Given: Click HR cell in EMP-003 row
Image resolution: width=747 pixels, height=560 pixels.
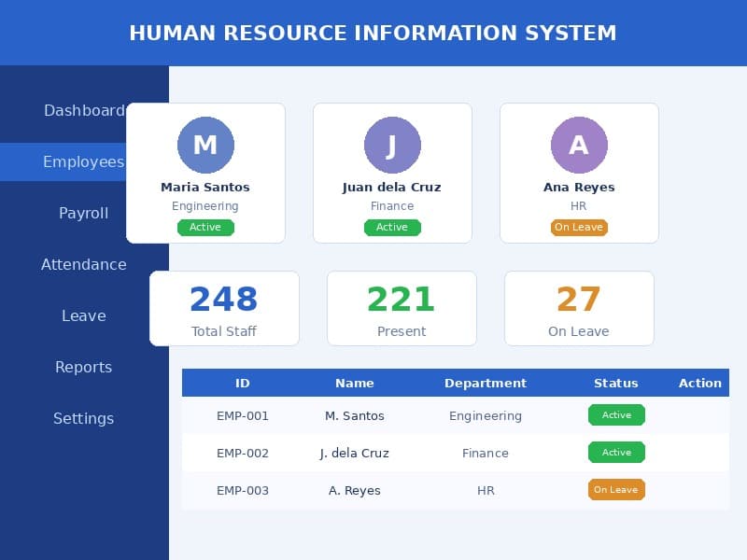Looking at the screenshot, I should pos(486,491).
